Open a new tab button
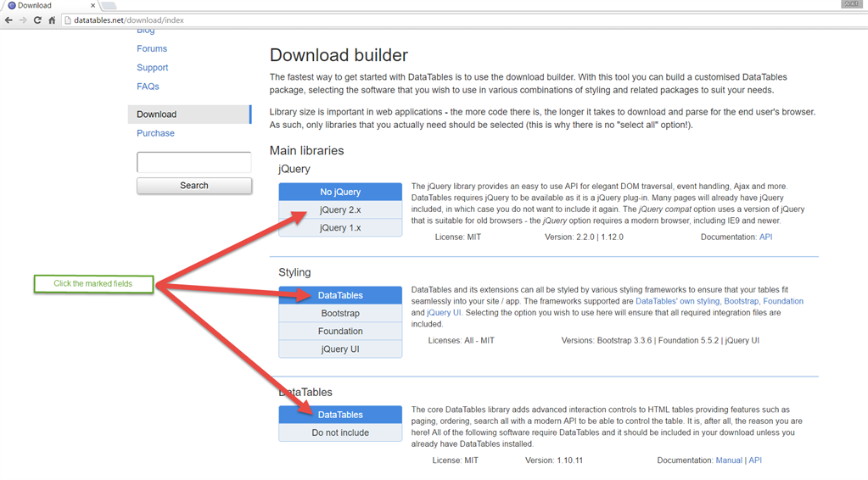The height and width of the screenshot is (480, 868). 109,6
